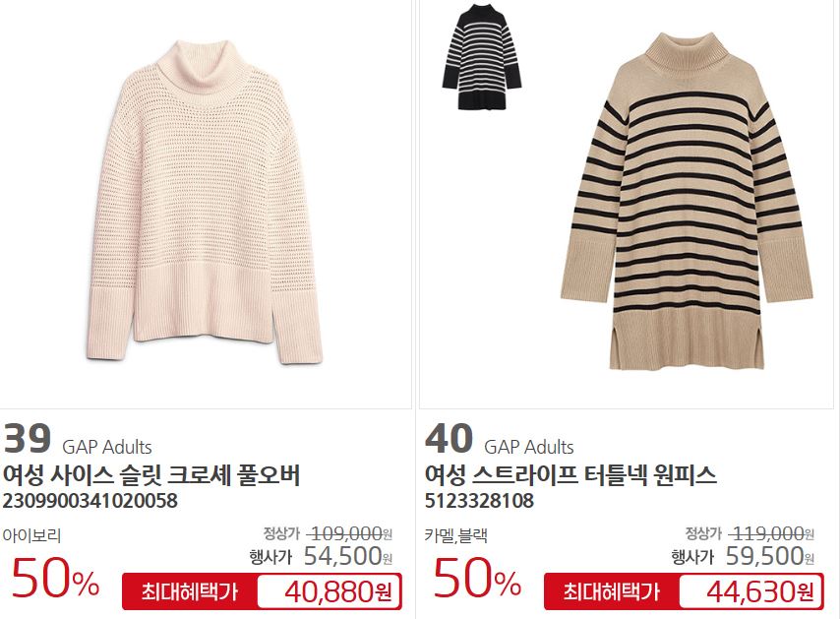Click the 최대혜택가 40,880원 button
840x619 pixels.
point(262,591)
